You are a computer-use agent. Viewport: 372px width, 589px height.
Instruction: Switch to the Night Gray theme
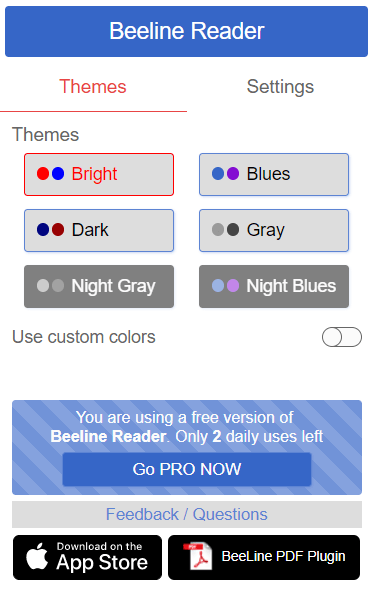tap(99, 286)
